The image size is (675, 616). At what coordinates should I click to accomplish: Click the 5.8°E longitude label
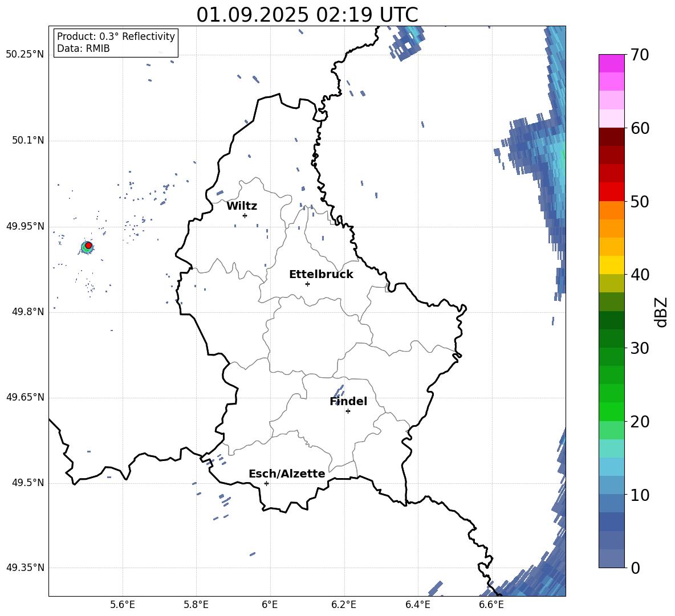coord(196,605)
